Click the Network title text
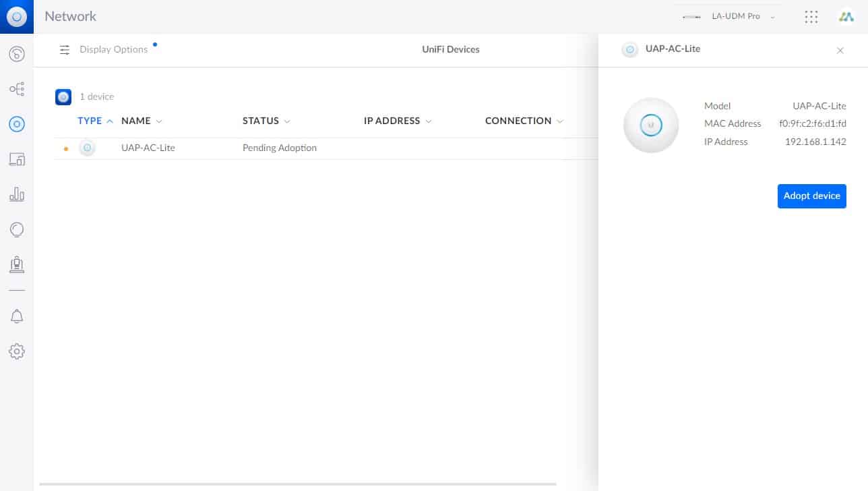 (x=70, y=16)
